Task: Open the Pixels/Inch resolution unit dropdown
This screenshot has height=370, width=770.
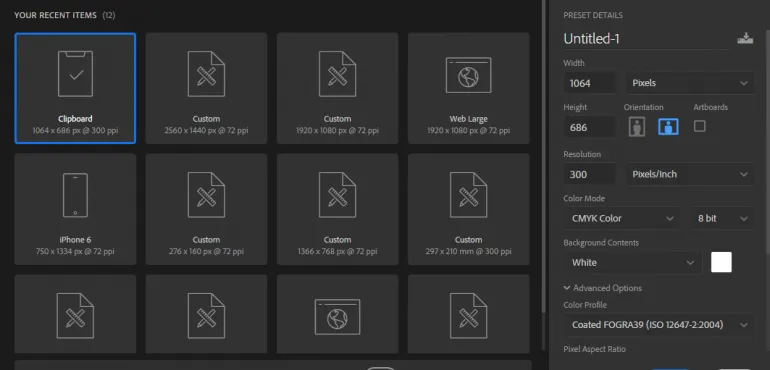Action: [x=690, y=174]
